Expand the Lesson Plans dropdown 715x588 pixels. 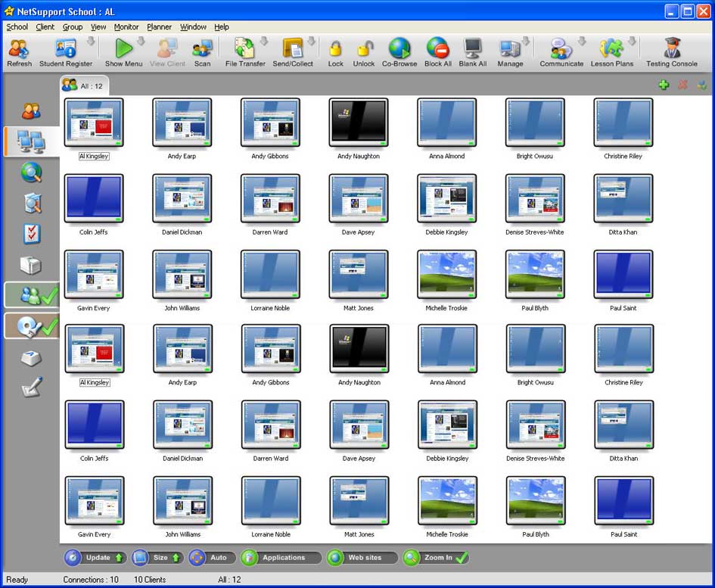(x=631, y=44)
